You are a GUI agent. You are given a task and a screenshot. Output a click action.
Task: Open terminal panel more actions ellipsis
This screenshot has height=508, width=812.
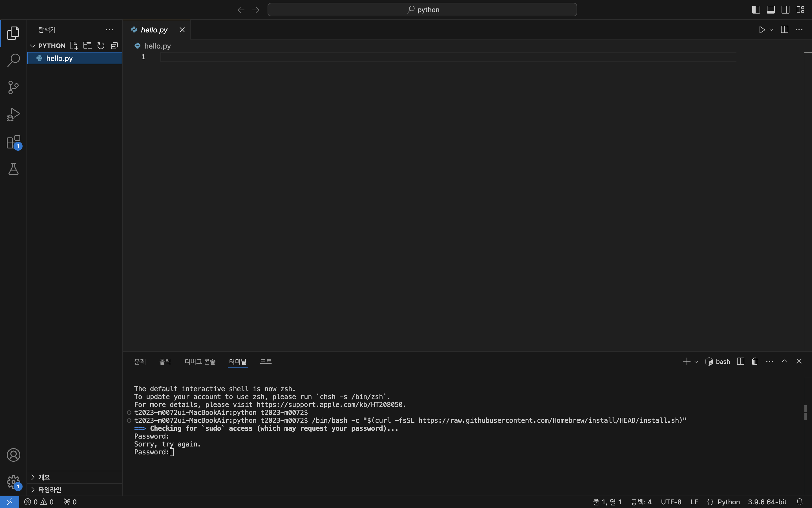pos(770,362)
